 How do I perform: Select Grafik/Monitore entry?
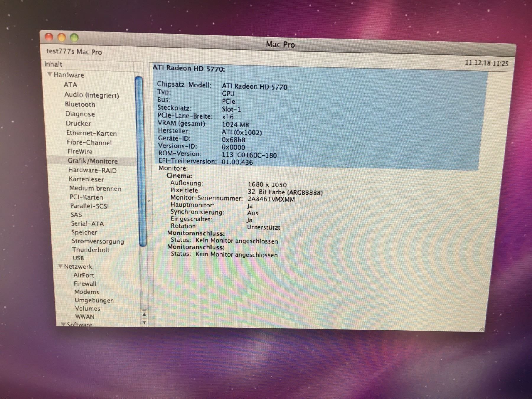click(x=93, y=161)
